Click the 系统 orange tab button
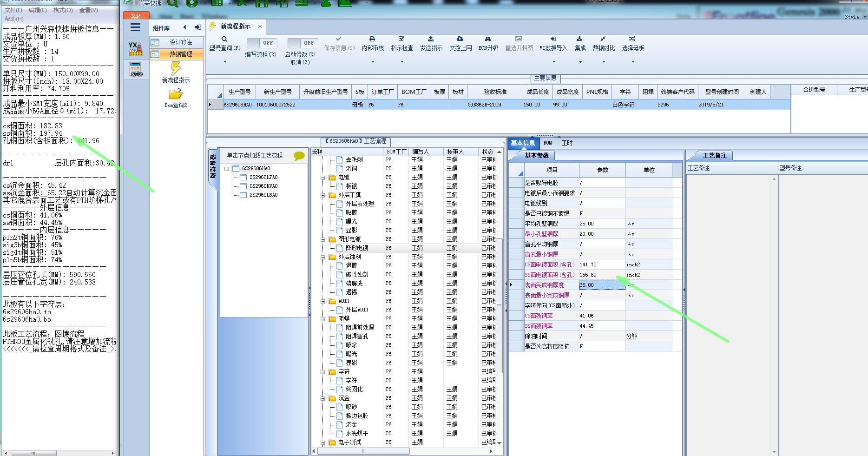The width and height of the screenshot is (868, 456). click(x=136, y=16)
